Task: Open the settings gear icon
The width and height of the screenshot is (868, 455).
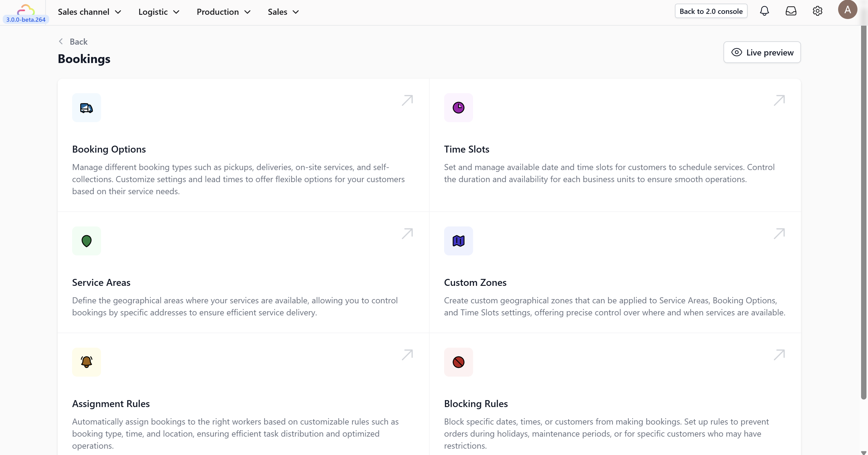Action: 817,11
